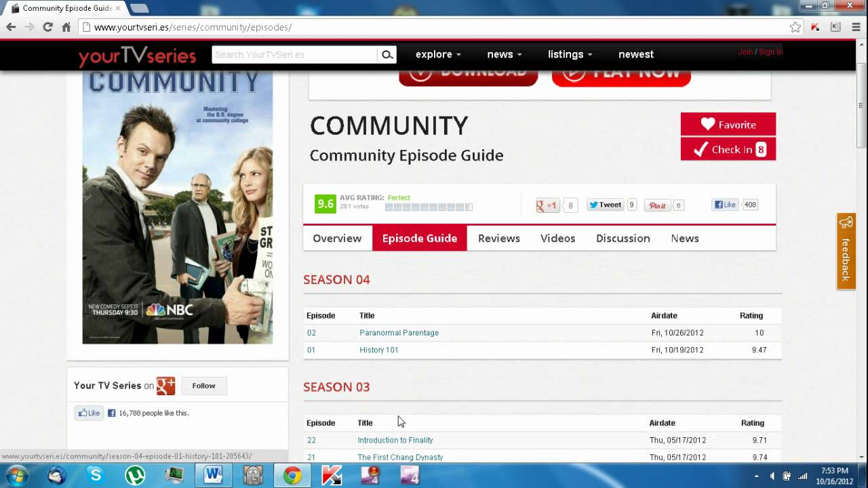Click episode number 22 in Season 03
The width and height of the screenshot is (868, 488).
[x=311, y=440]
